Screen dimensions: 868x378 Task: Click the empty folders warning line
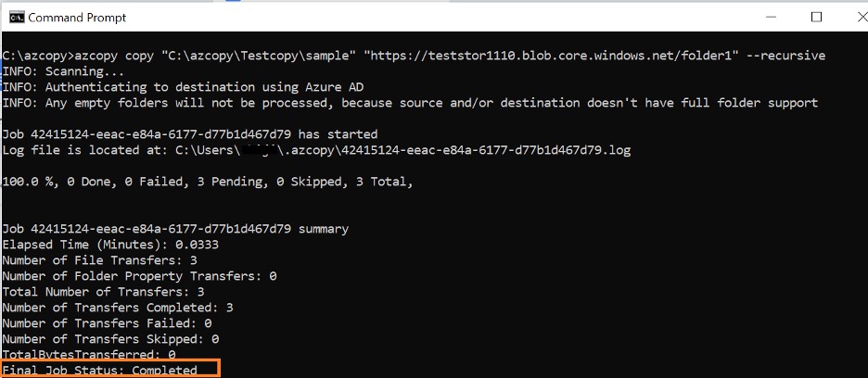coord(410,103)
